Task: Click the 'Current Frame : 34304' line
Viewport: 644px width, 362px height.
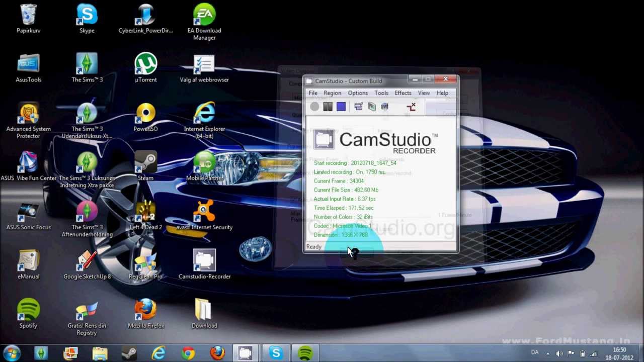Action: [339, 181]
